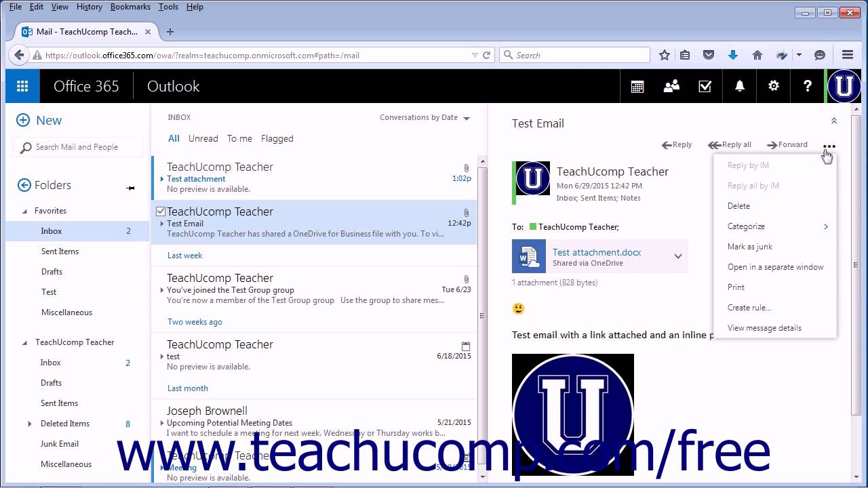Collapse the folder pane with the Folders arrow
The image size is (868, 488).
pyautogui.click(x=24, y=185)
